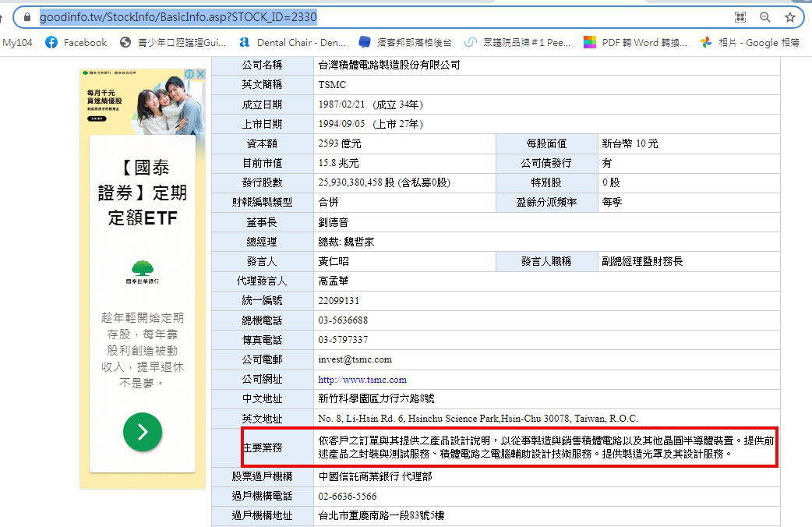
Task: Click the 新台幣 10 元 par value
Action: [x=630, y=143]
